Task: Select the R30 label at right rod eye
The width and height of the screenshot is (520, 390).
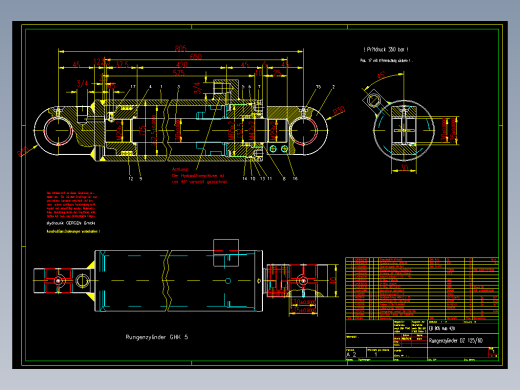Action: [339, 111]
